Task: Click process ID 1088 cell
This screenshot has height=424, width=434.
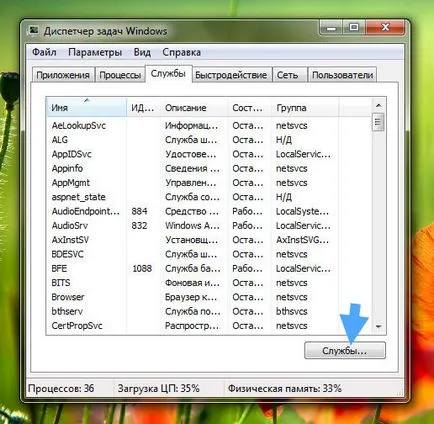Action: coord(142,269)
